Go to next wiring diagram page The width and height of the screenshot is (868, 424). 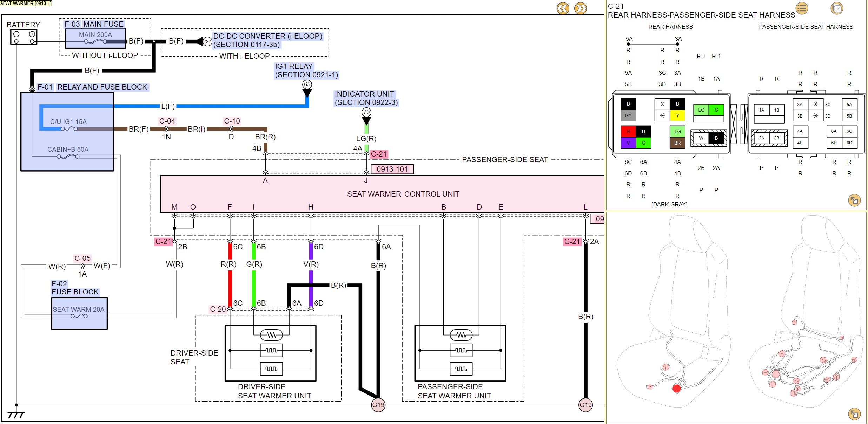[x=580, y=8]
